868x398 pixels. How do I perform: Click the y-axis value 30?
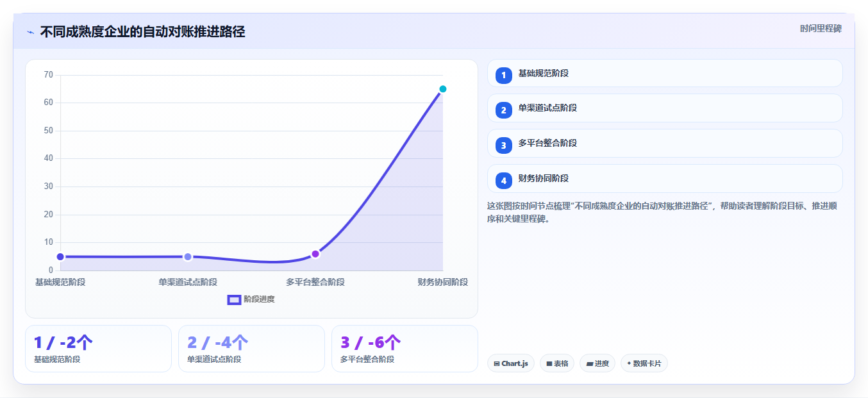point(49,187)
